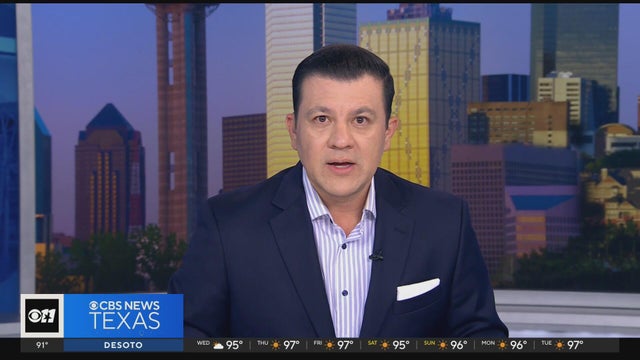Click Tuesday's sun icon in the forecast
640x360 pixels.
coord(559,345)
